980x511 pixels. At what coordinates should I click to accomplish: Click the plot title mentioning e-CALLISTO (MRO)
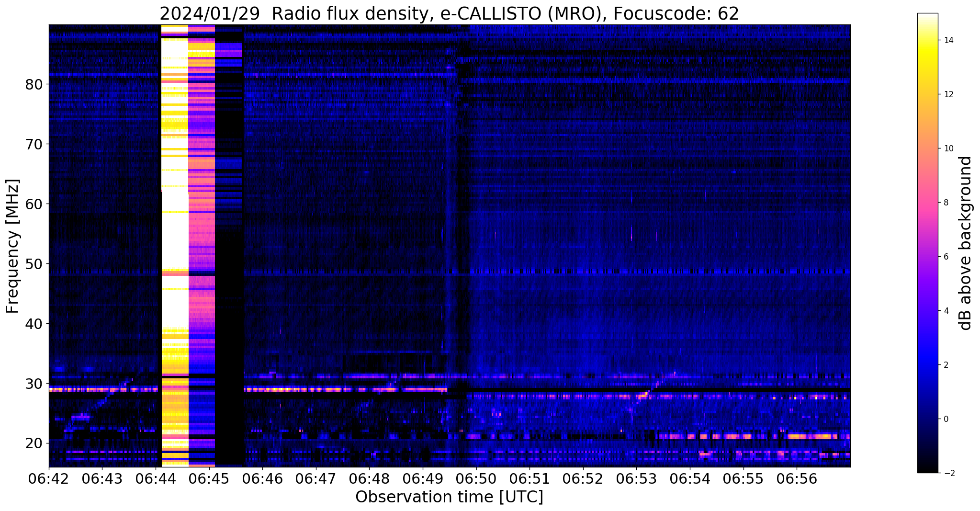449,13
